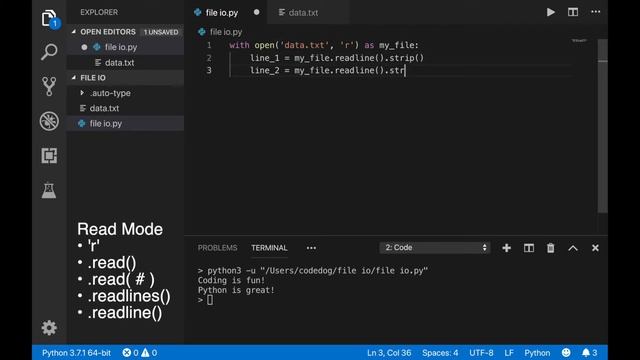Click the terminal prompt input
Image resolution: width=640 pixels, height=360 pixels.
[210, 300]
